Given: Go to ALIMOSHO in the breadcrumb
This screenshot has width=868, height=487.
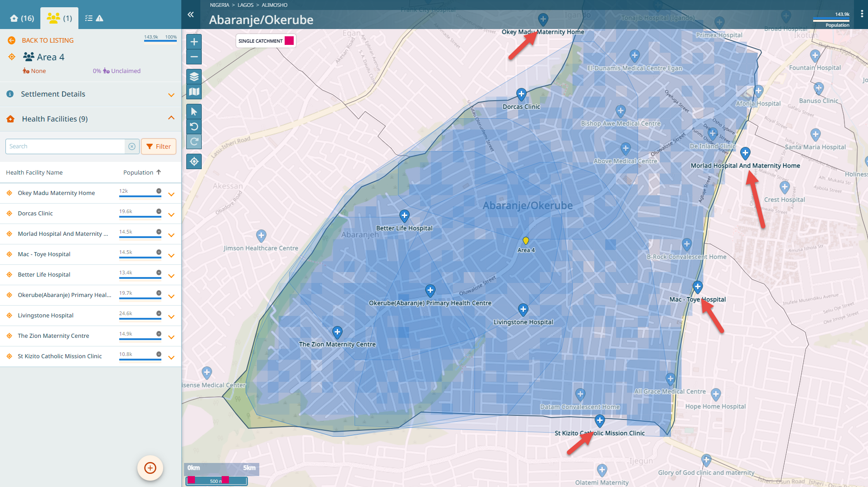Looking at the screenshot, I should pos(274,5).
